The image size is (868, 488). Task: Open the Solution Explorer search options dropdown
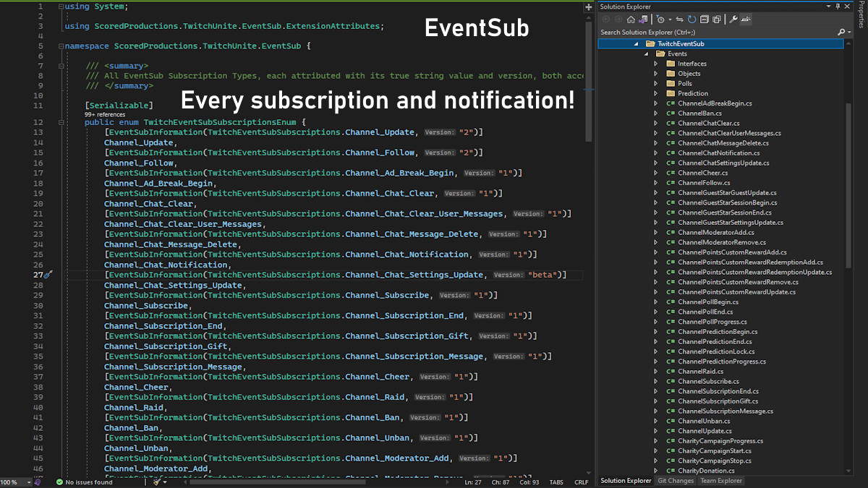coord(849,32)
